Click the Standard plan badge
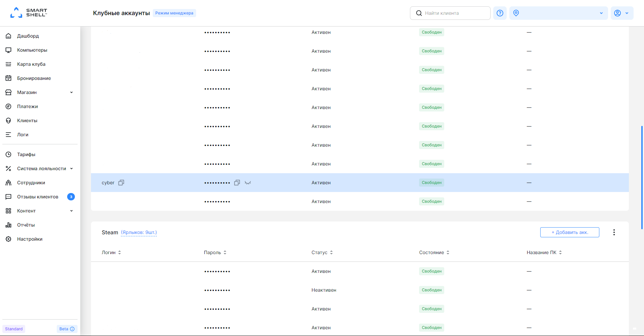The width and height of the screenshot is (644, 336). pos(14,329)
